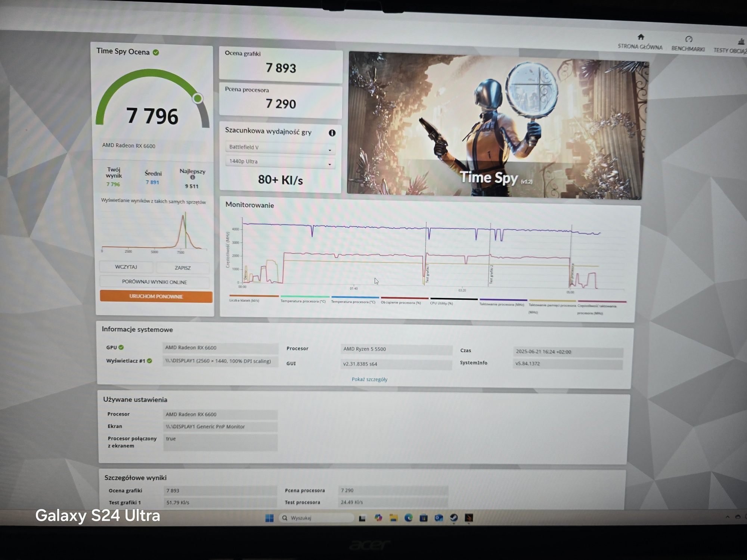Click the SystemInfo v5.84.1372 field
Image resolution: width=747 pixels, height=560 pixels.
click(568, 364)
